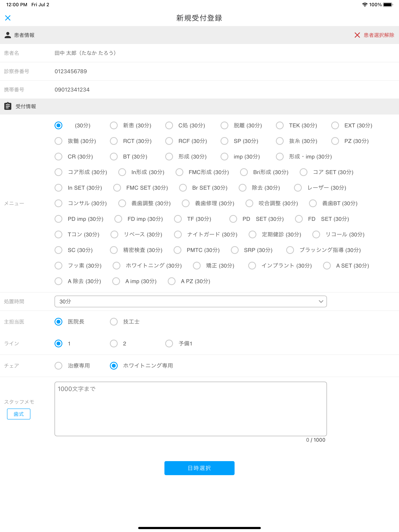Select 抜髄 (30分) radio button
This screenshot has height=532, width=399.
pos(58,141)
